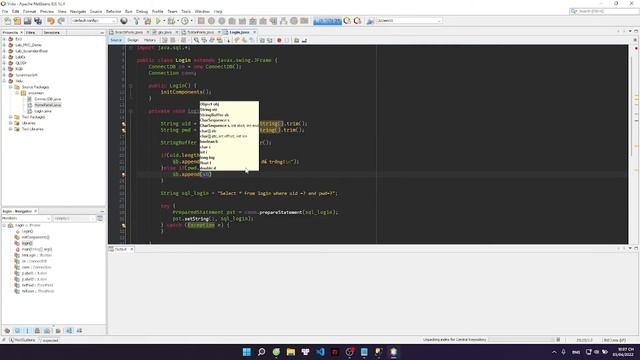Click the Save All toolbar icon
Image resolution: width=640 pixels, height=360 pixels.
(x=38, y=21)
